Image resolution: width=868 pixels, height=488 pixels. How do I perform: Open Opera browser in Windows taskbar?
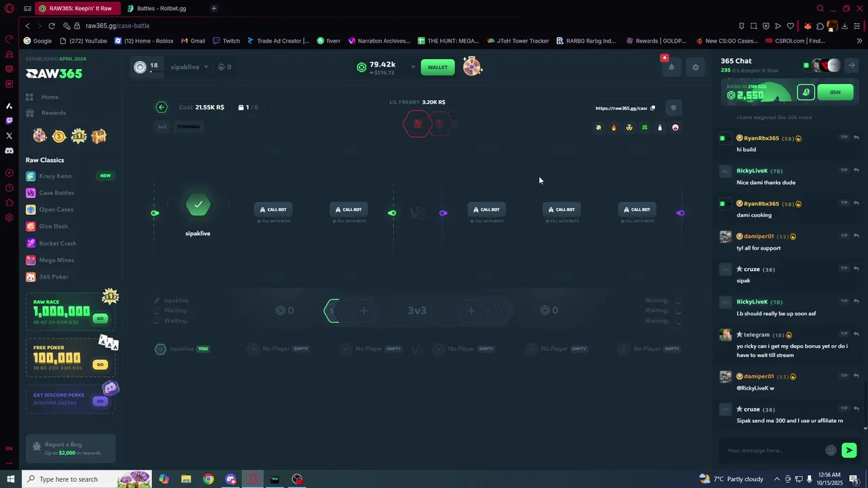point(253,479)
